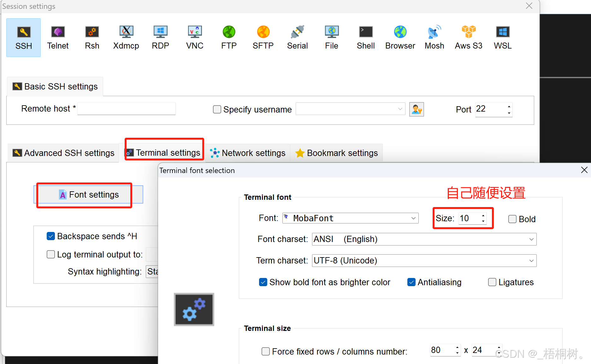This screenshot has height=364, width=591.
Task: Toggle the Antialiasing checkbox
Action: point(411,282)
